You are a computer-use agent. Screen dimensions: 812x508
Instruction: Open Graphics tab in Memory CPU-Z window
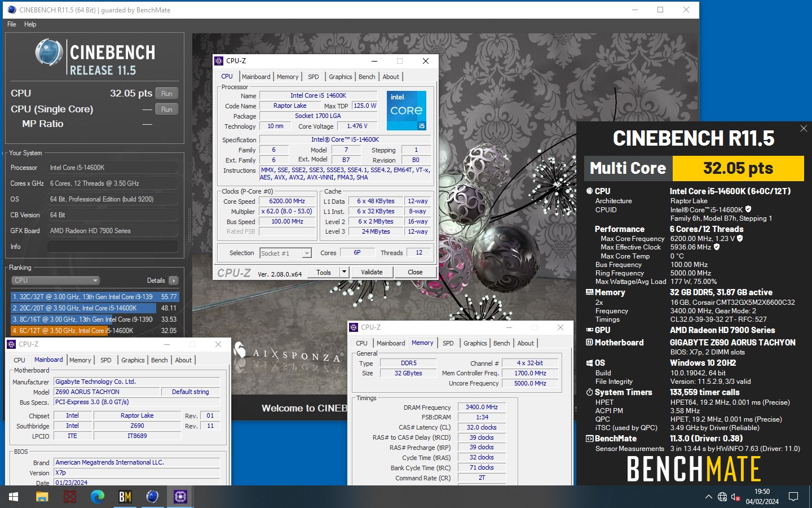click(x=475, y=343)
